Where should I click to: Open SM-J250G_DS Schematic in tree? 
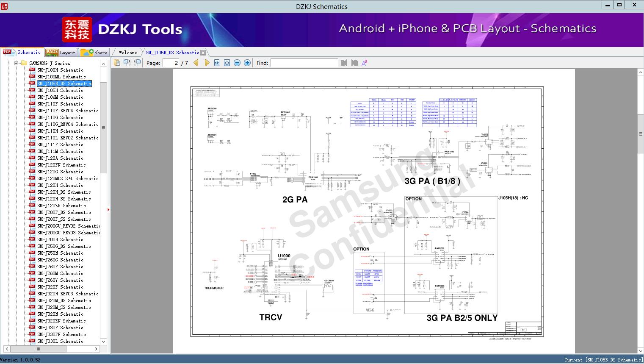tap(64, 246)
